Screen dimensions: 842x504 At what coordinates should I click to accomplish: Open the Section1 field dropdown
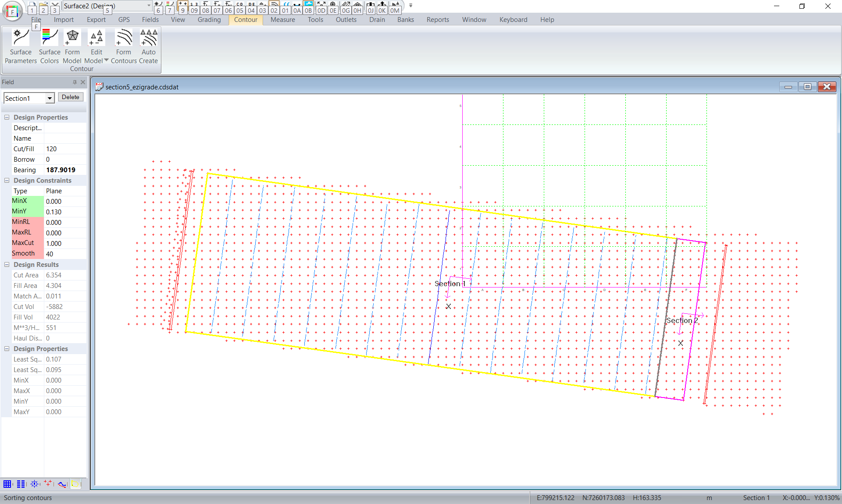tap(50, 98)
